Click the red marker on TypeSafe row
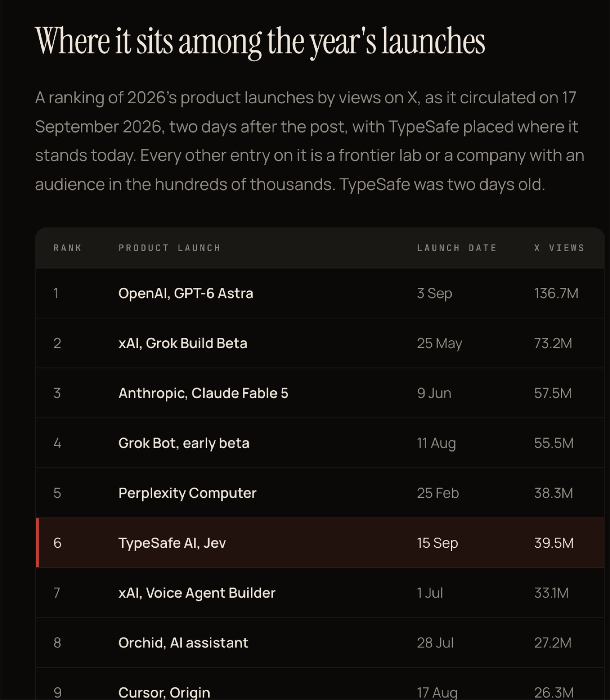Image resolution: width=610 pixels, height=700 pixels. click(37, 543)
